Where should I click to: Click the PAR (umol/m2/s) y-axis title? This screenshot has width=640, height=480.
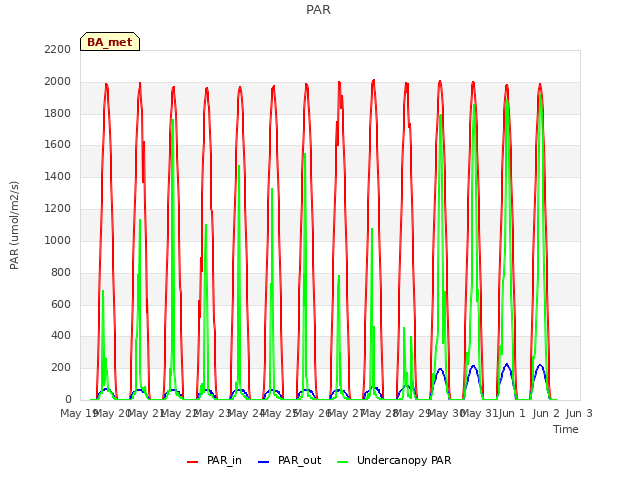(14, 225)
